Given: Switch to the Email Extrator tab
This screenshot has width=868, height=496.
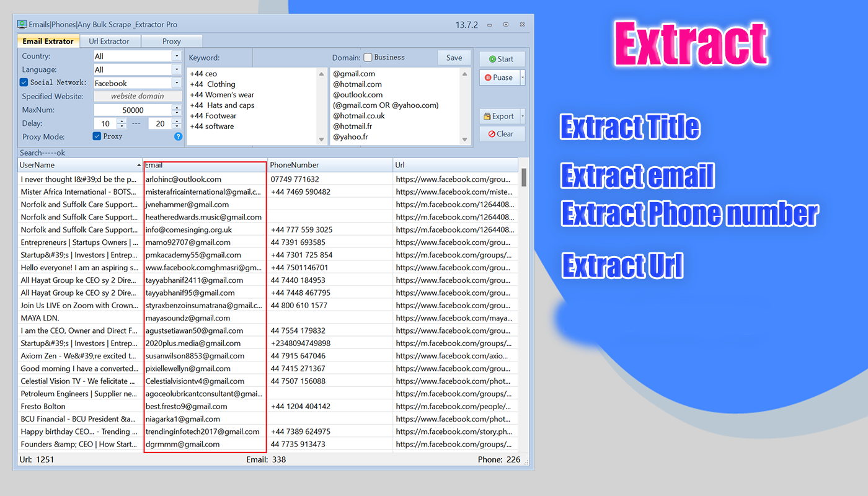Looking at the screenshot, I should point(48,42).
